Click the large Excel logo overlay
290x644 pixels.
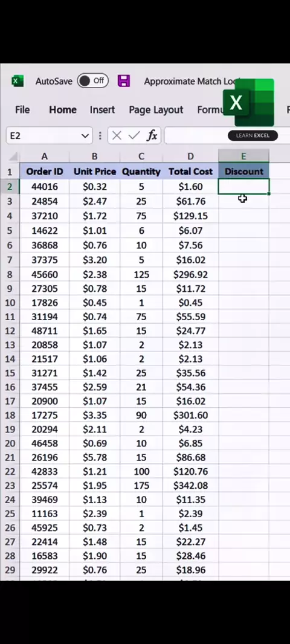tap(248, 102)
